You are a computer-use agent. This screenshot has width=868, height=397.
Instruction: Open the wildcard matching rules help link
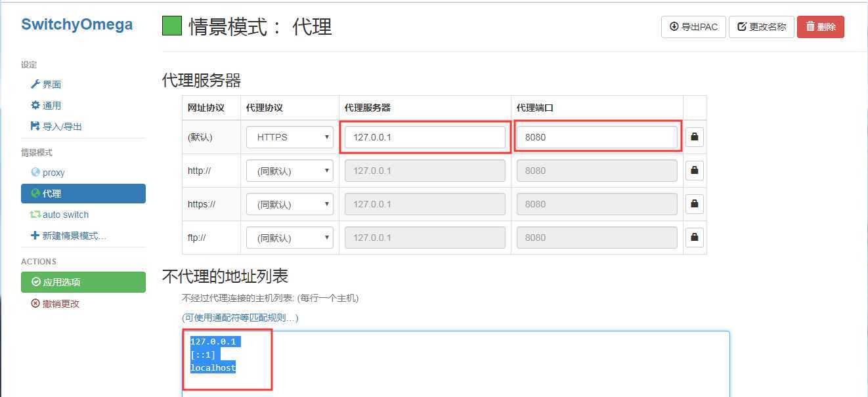click(240, 318)
